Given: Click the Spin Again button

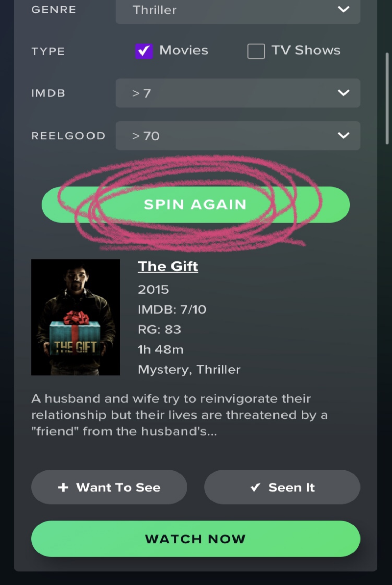Looking at the screenshot, I should pos(196,204).
